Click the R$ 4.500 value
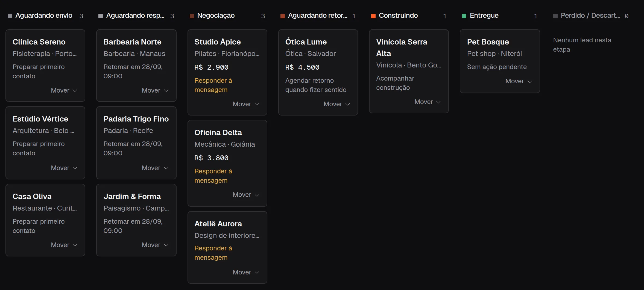Viewport: 644px width, 290px height. (x=302, y=67)
